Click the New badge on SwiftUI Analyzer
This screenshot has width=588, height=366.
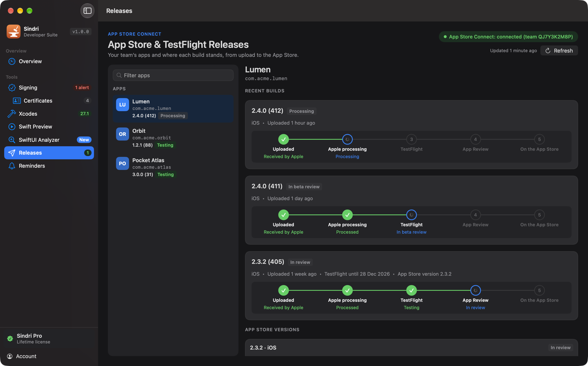84,140
